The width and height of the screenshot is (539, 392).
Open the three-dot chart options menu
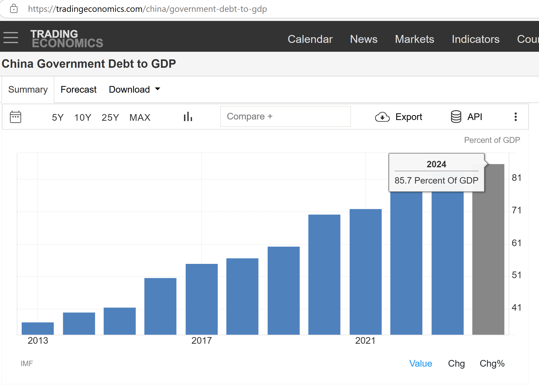pos(516,117)
